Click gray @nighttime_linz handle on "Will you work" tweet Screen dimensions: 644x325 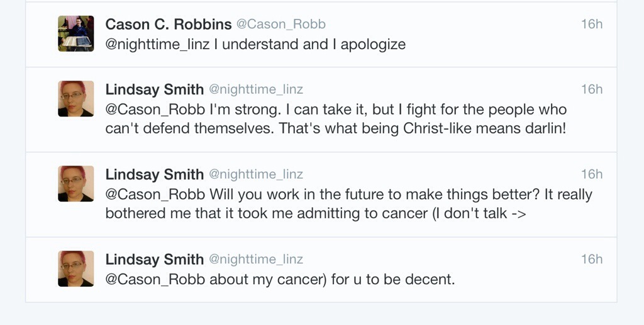coord(256,174)
